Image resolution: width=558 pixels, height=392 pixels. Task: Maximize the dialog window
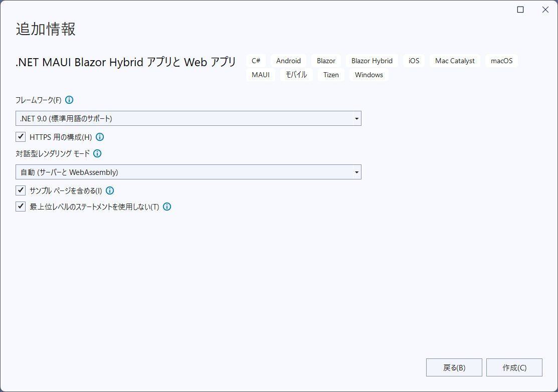coord(520,10)
